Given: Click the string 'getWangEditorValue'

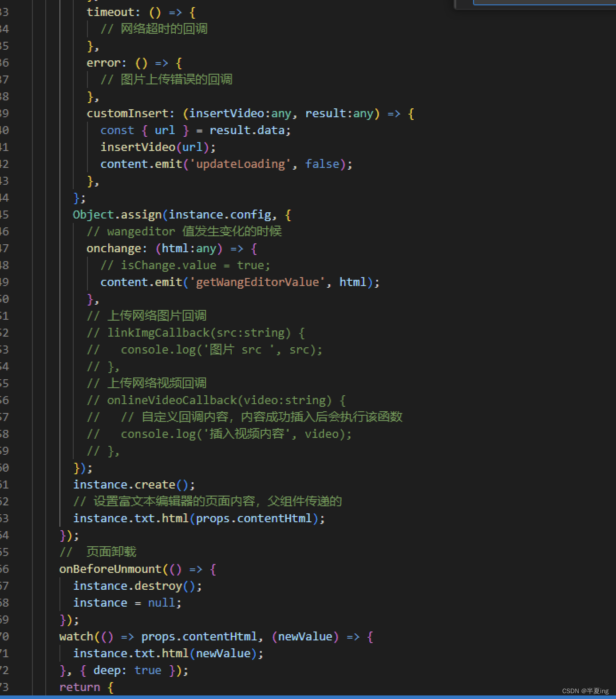Looking at the screenshot, I should [x=257, y=282].
